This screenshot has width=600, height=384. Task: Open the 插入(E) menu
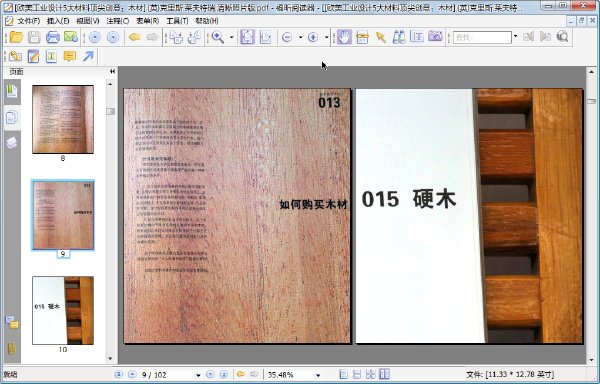(58, 21)
